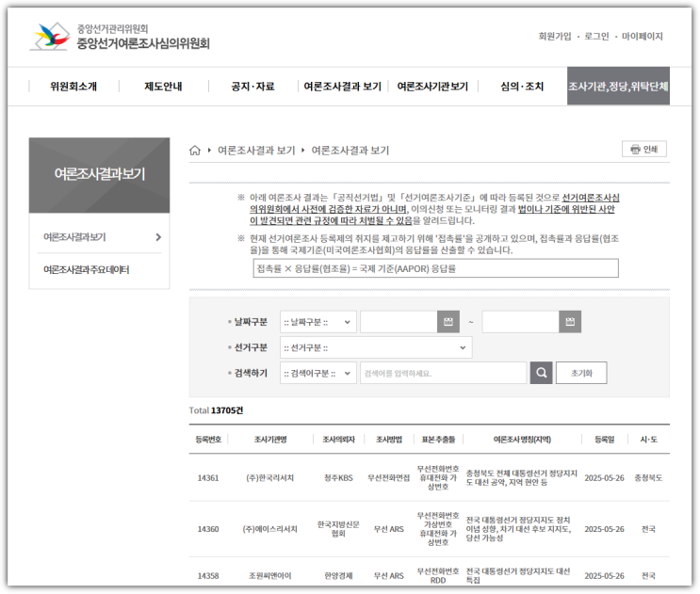
Task: Open the end date calendar picker
Action: click(570, 322)
